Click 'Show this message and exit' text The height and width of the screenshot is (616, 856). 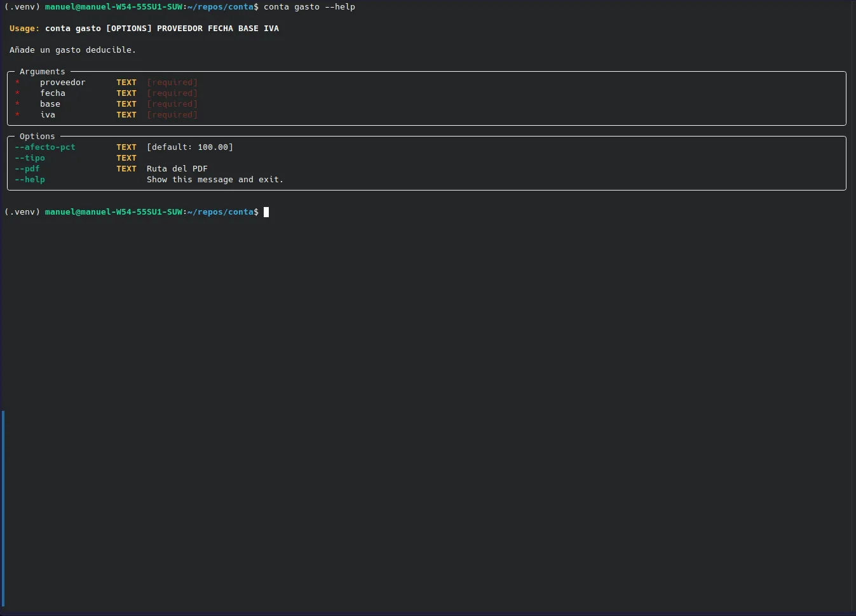[216, 179]
